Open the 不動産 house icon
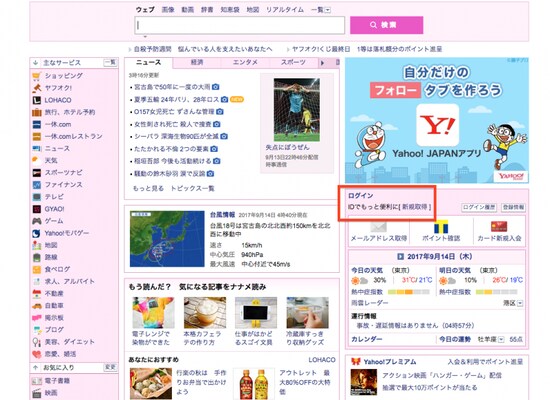 pos(36,294)
